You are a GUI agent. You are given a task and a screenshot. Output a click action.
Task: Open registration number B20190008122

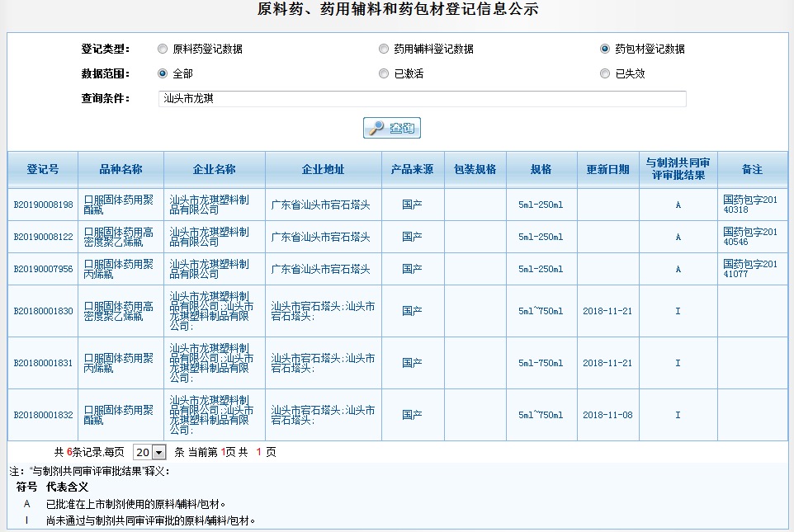[x=43, y=237]
